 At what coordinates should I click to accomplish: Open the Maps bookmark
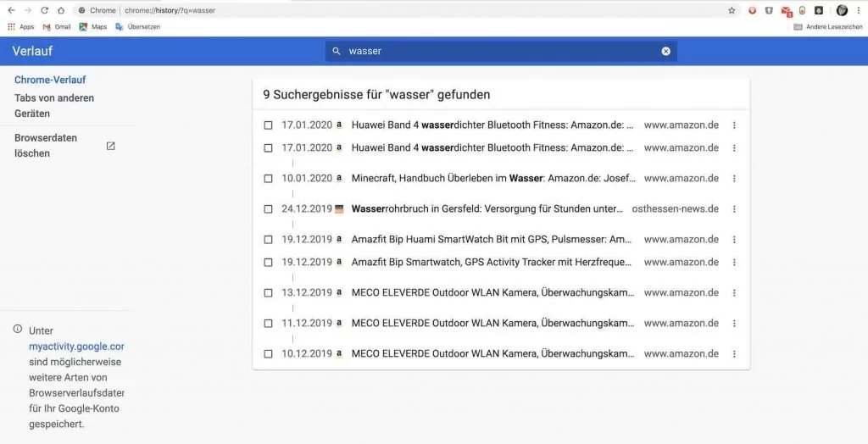tap(93, 26)
